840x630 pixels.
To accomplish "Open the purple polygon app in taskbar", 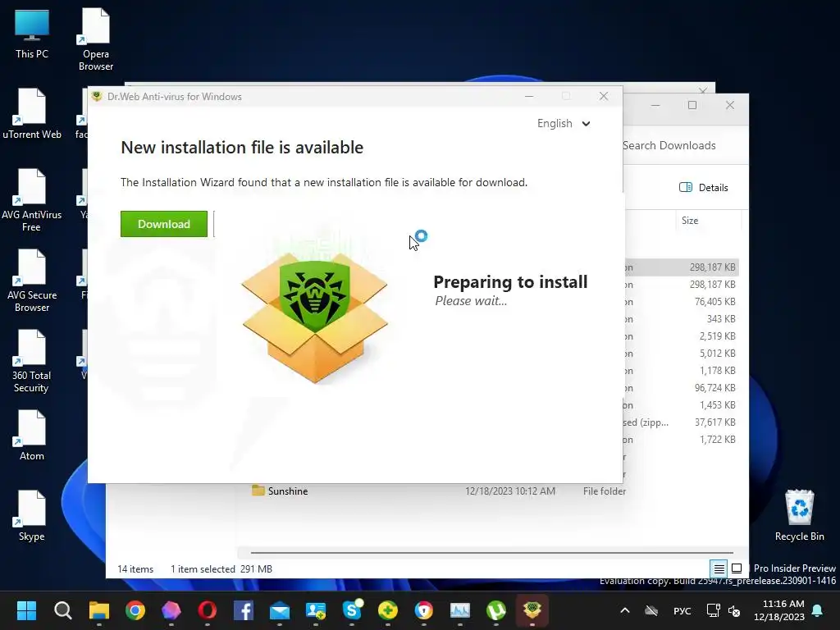I will point(171,610).
